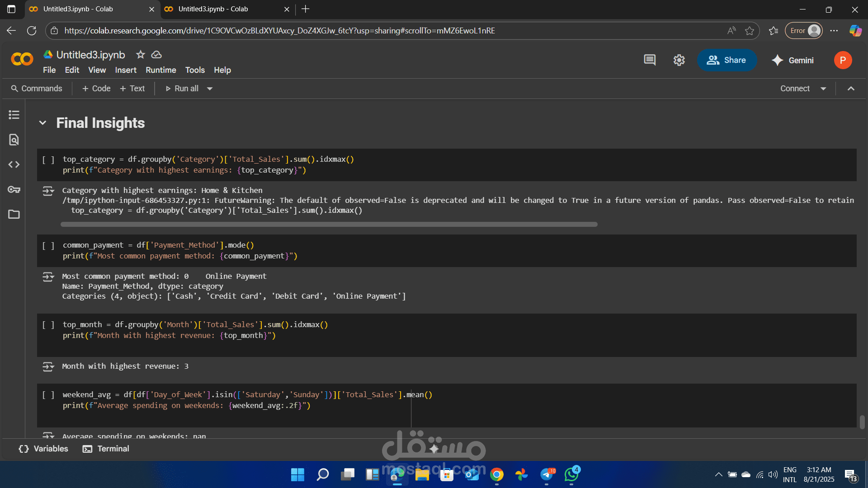Click the cloud save status icon
The height and width of the screenshot is (488, 868).
(156, 55)
